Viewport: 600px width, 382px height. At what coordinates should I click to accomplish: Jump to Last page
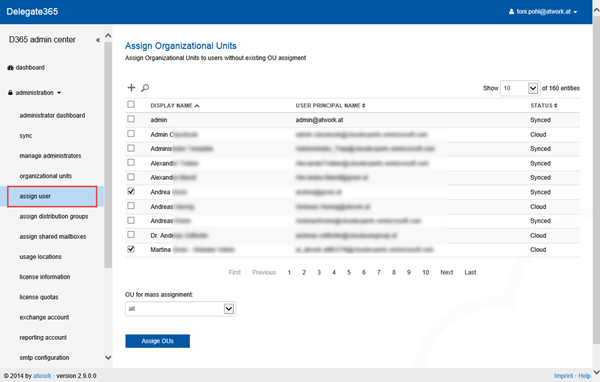[x=470, y=273]
